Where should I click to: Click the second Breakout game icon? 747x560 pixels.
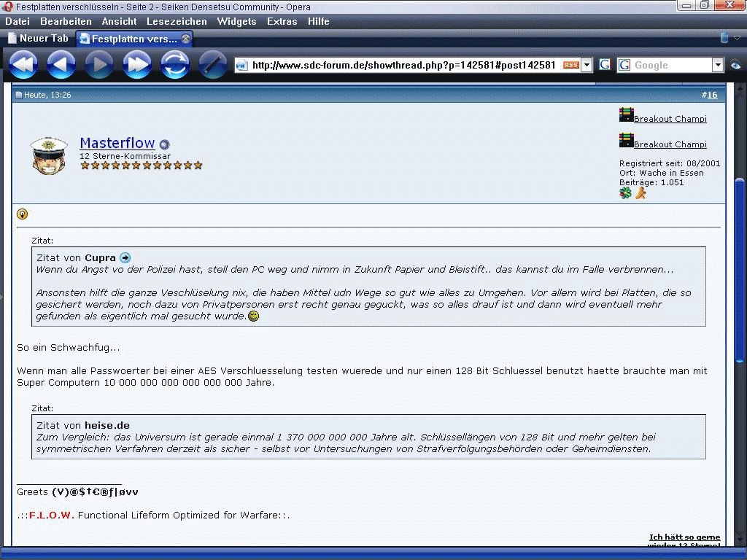tap(626, 141)
